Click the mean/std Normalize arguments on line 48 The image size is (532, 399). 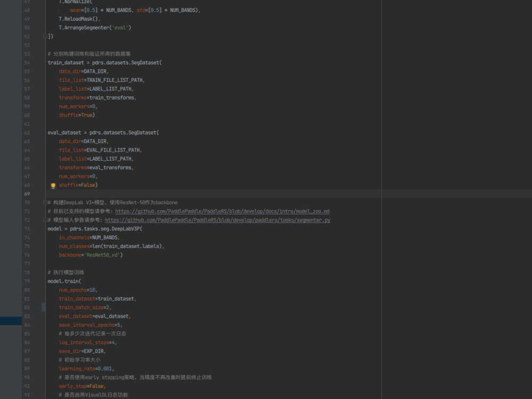[135, 10]
